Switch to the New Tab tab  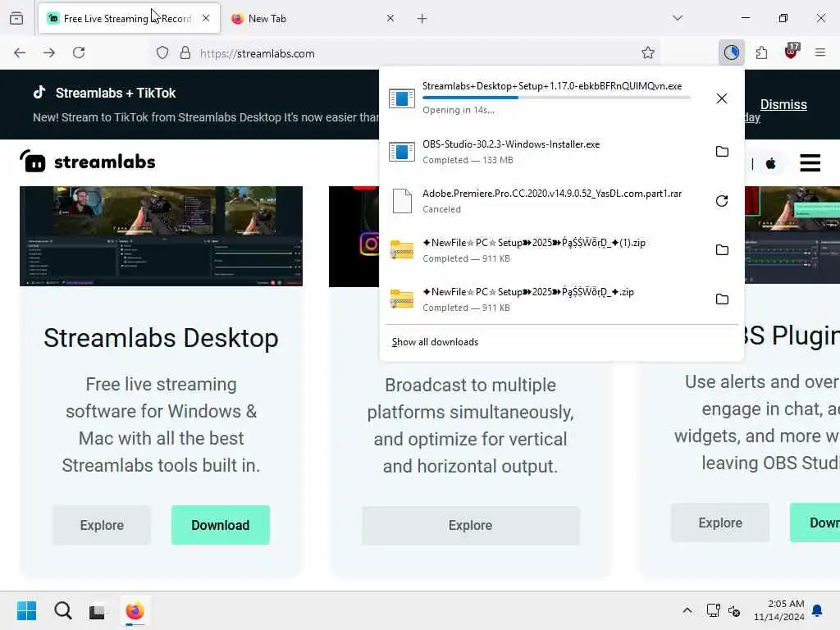(x=313, y=18)
